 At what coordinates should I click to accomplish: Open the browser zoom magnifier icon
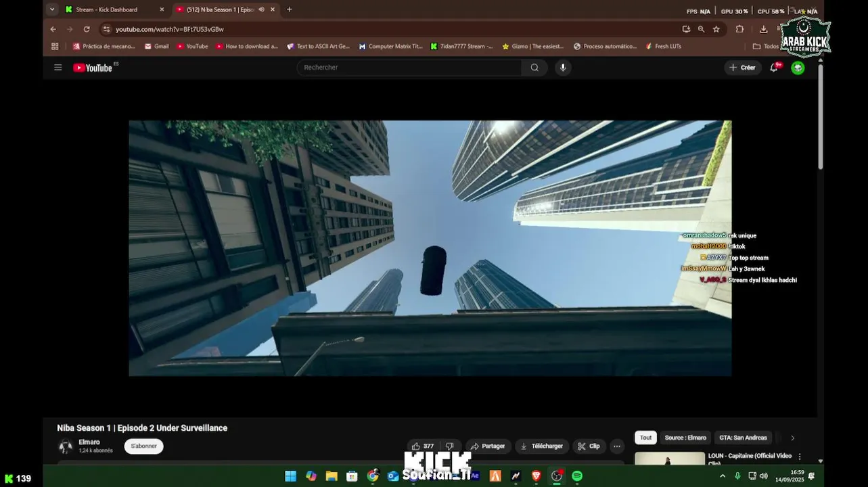[701, 29]
